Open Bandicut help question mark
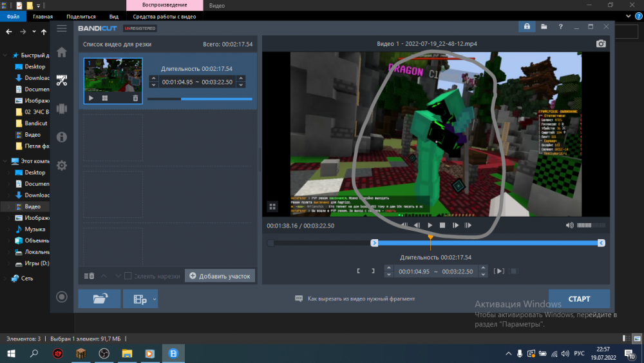 pyautogui.click(x=561, y=26)
